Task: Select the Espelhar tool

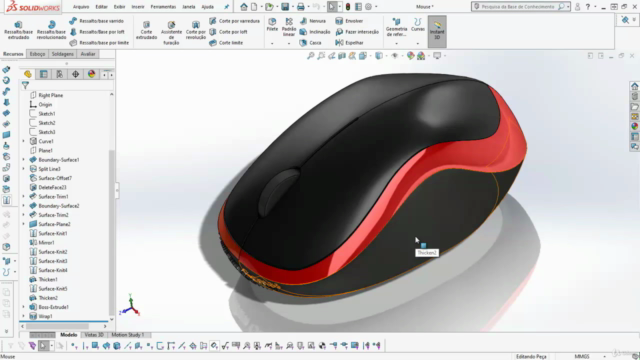Action: pyautogui.click(x=349, y=42)
